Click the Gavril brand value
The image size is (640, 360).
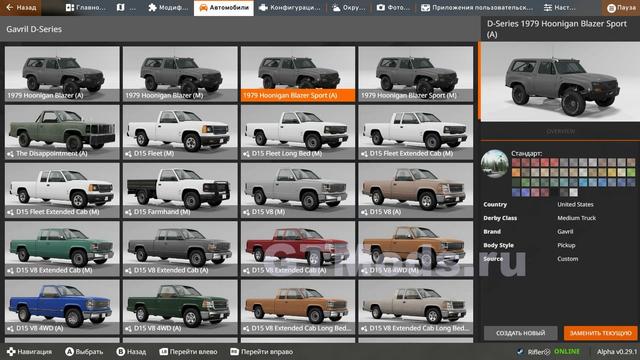pyautogui.click(x=565, y=231)
